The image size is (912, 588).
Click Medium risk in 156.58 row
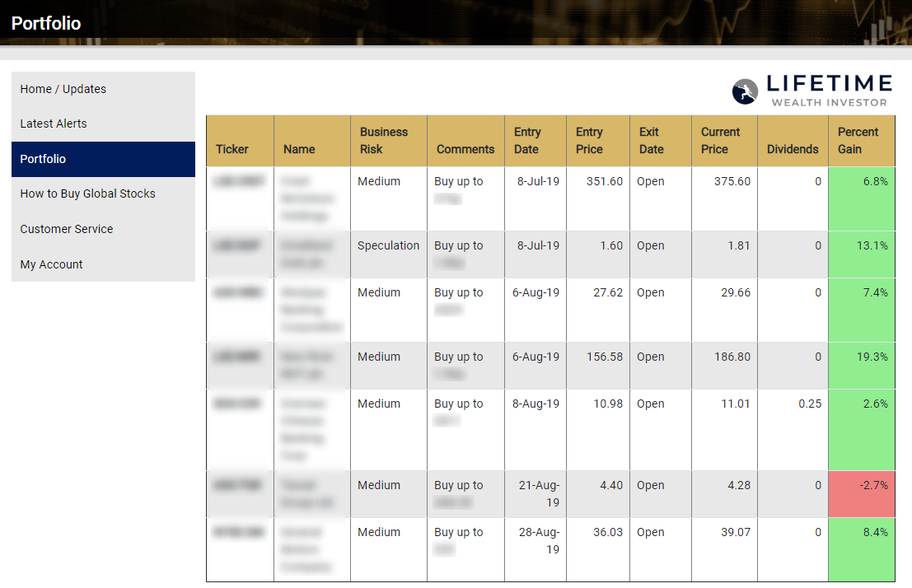pyautogui.click(x=379, y=357)
